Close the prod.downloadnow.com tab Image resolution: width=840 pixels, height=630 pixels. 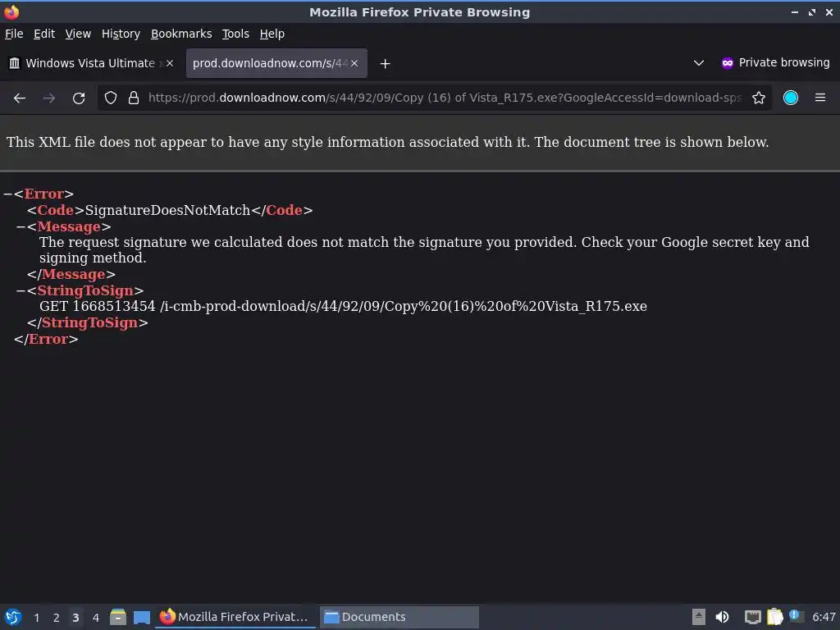click(354, 63)
